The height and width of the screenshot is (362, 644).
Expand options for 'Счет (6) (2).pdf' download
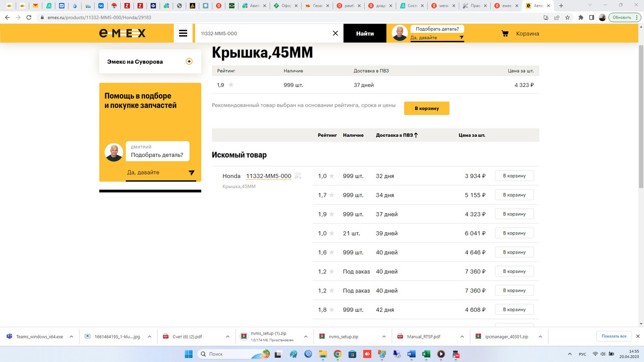(227, 336)
